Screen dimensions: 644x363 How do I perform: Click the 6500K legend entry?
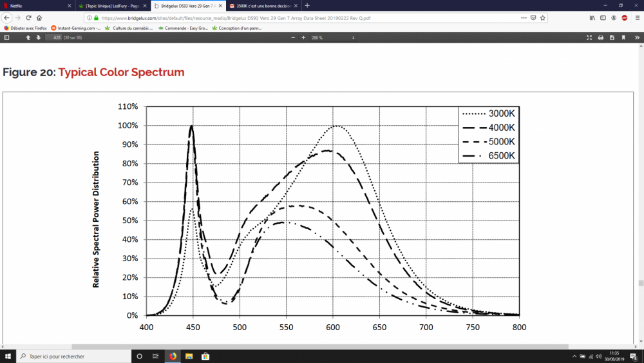488,156
